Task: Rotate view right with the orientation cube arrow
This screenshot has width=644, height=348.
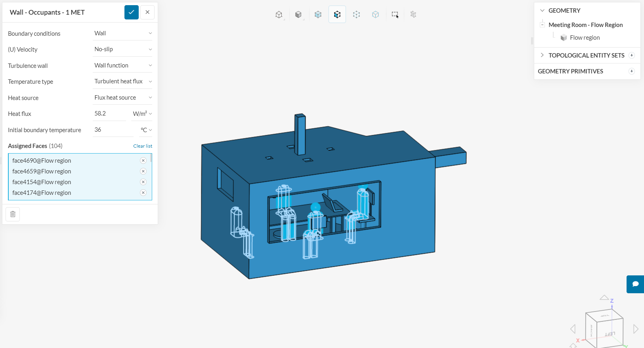Action: 636,329
